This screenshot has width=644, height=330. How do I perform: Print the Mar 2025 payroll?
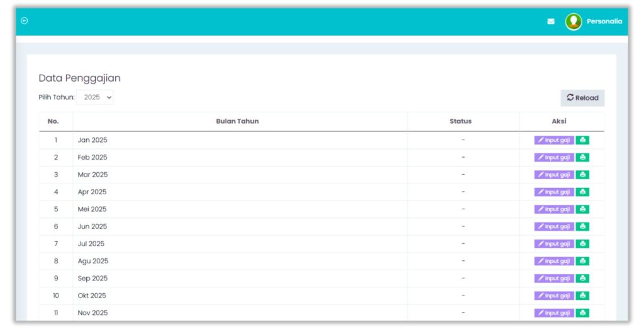tap(582, 175)
